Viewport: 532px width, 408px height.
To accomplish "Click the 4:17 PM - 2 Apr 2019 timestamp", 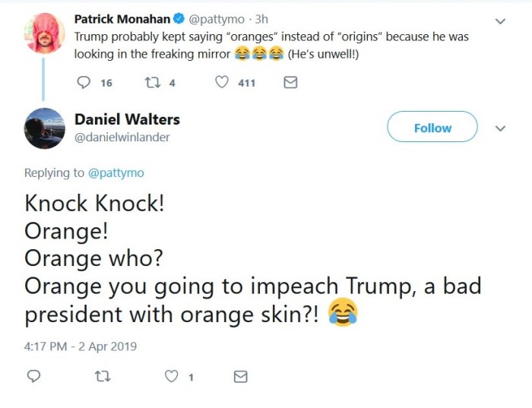I will [81, 346].
